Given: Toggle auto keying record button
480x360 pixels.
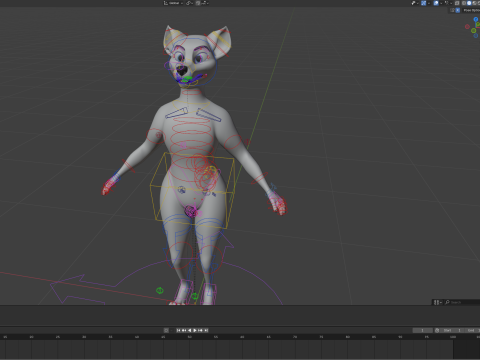Looking at the screenshot, I should point(166,330).
